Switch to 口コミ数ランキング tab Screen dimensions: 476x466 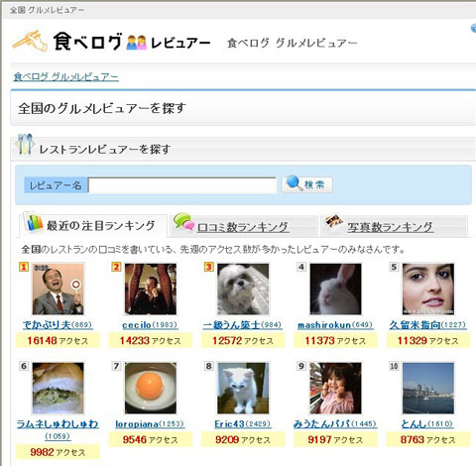pyautogui.click(x=243, y=227)
